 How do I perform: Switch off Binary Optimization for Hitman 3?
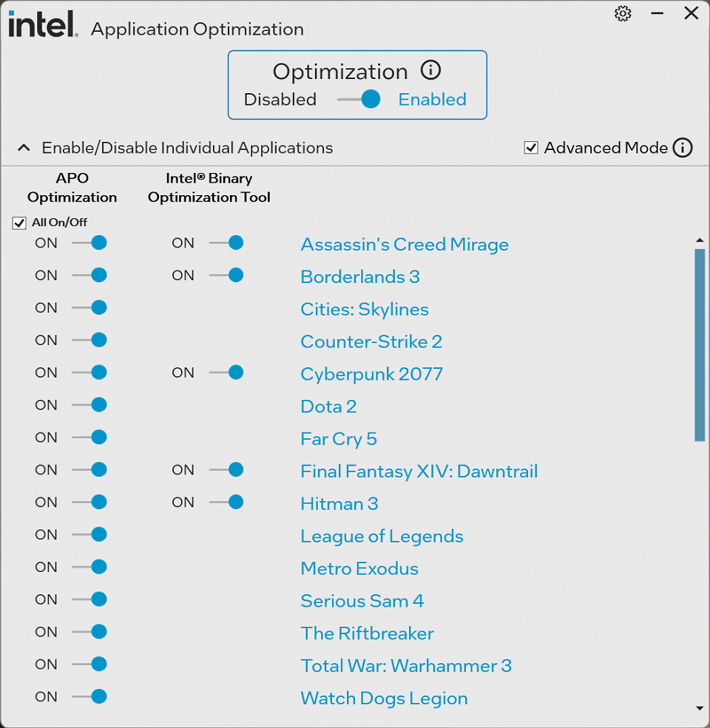[227, 502]
